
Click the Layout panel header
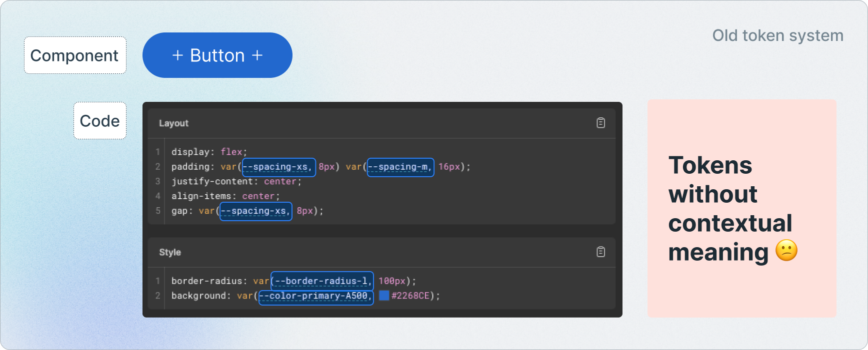click(381, 123)
